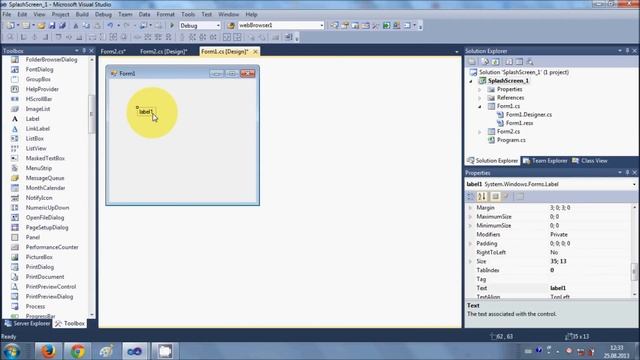Image resolution: width=640 pixels, height=360 pixels.
Task: Click the Properties grid scrollbar thumb
Action: [634, 272]
